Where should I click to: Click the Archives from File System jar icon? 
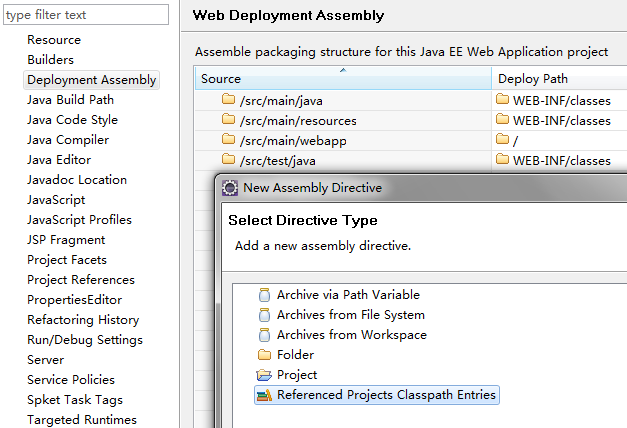coord(264,315)
